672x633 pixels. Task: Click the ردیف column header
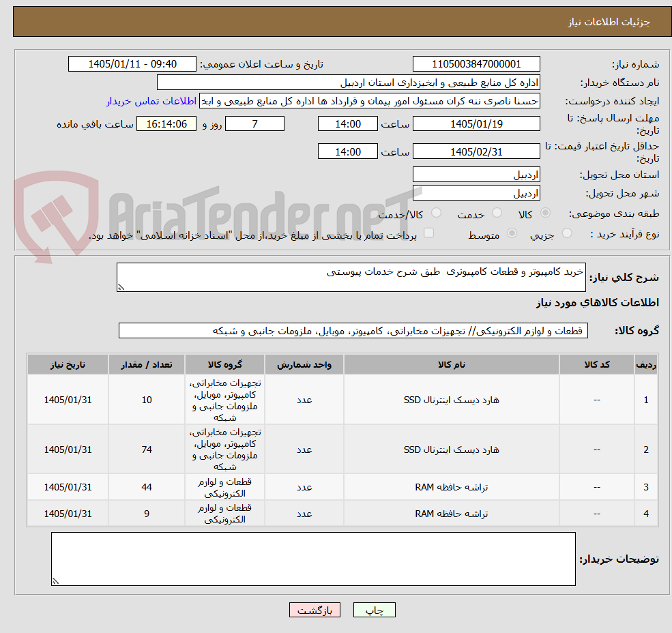(x=646, y=364)
